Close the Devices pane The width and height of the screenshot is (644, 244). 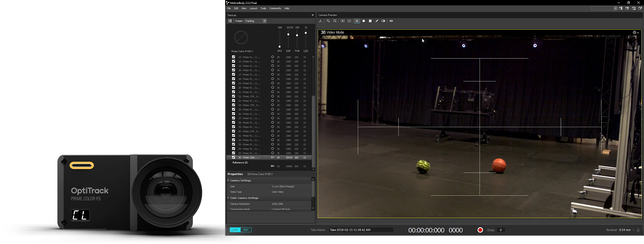tap(313, 15)
